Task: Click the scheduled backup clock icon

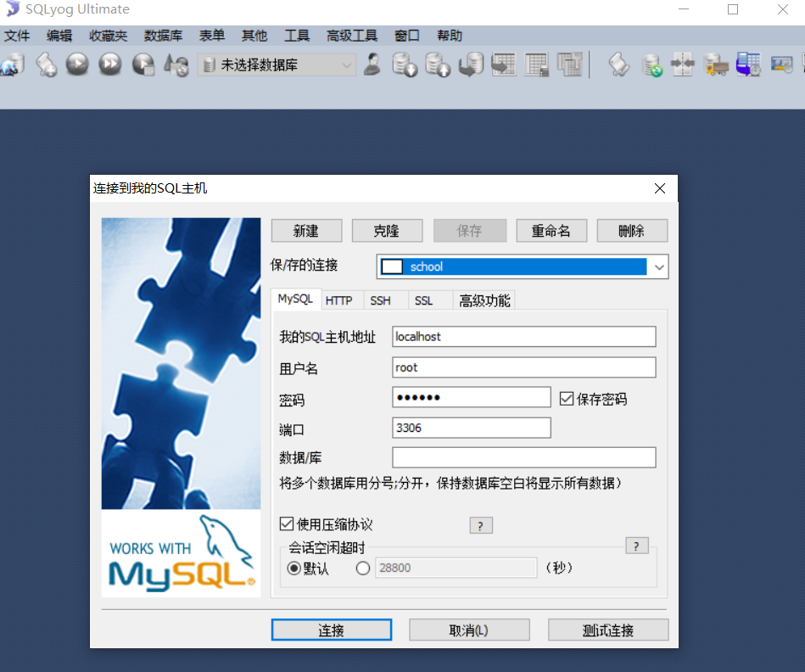Action: (748, 64)
